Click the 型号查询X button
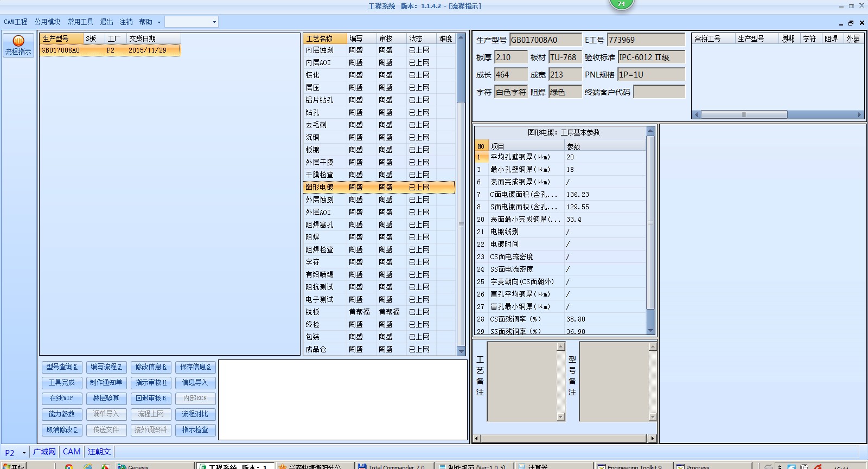Viewport: 868px width, 469px height. (x=62, y=367)
